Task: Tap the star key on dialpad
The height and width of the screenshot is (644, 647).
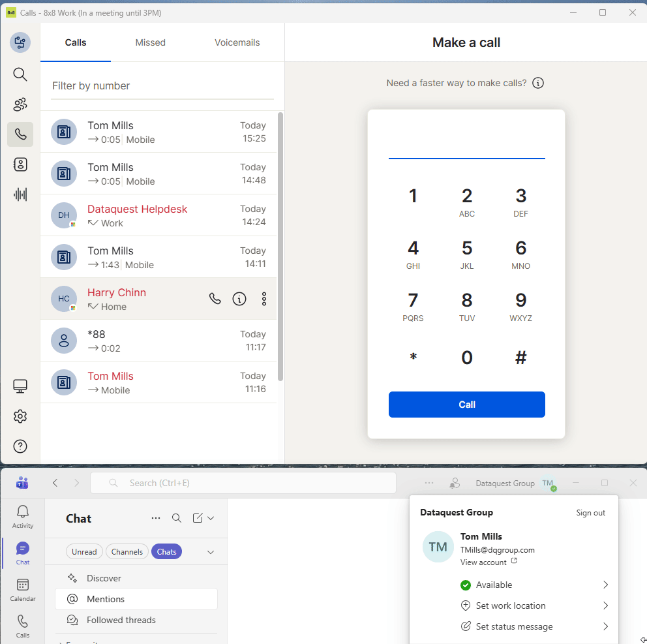Action: point(413,358)
